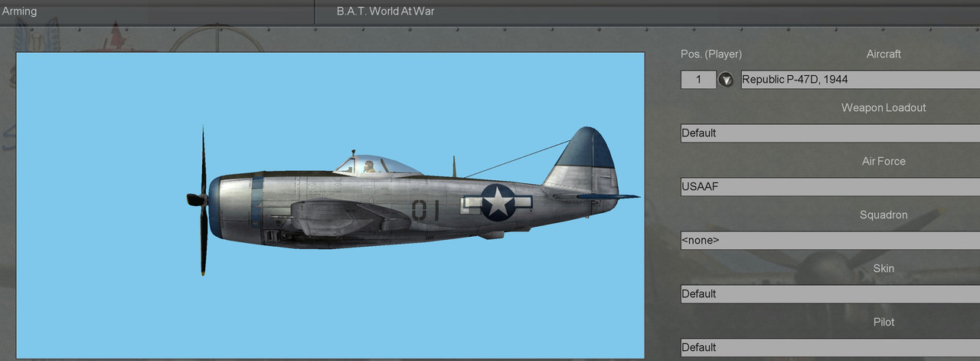Open the Aircraft dropdown showing Republic P-47D, 1944

(x=861, y=80)
